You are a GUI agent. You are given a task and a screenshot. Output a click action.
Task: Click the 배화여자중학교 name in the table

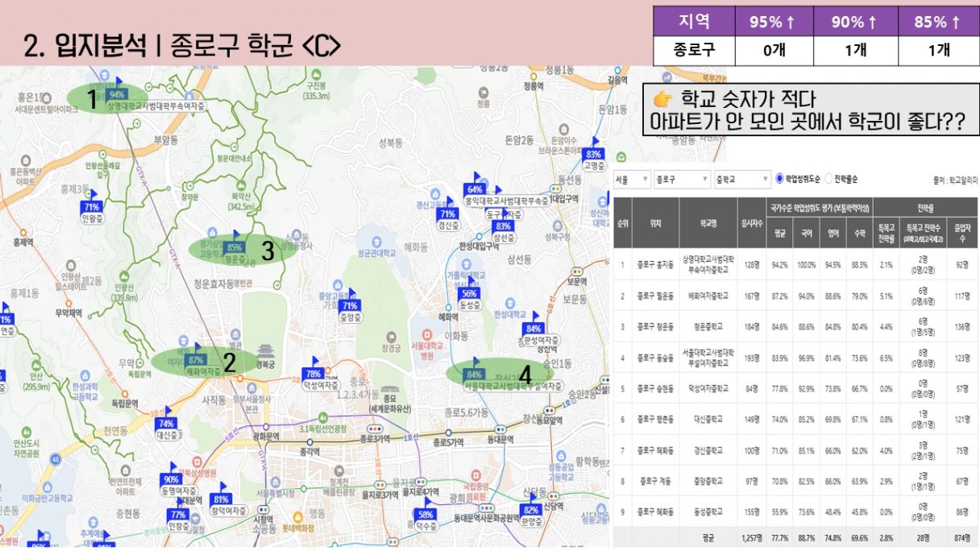(x=708, y=296)
